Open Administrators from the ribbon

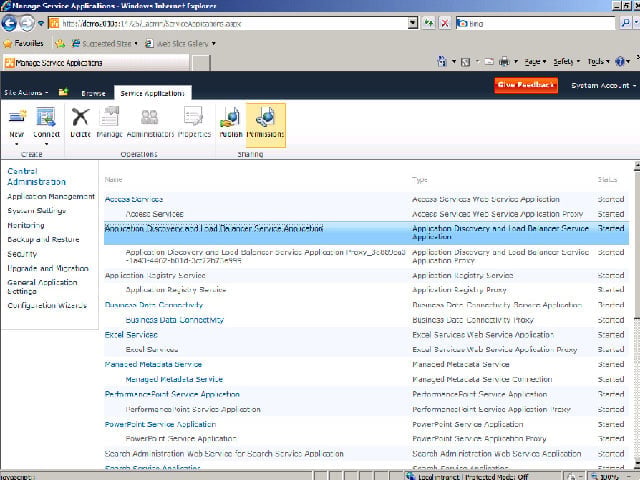[150, 117]
